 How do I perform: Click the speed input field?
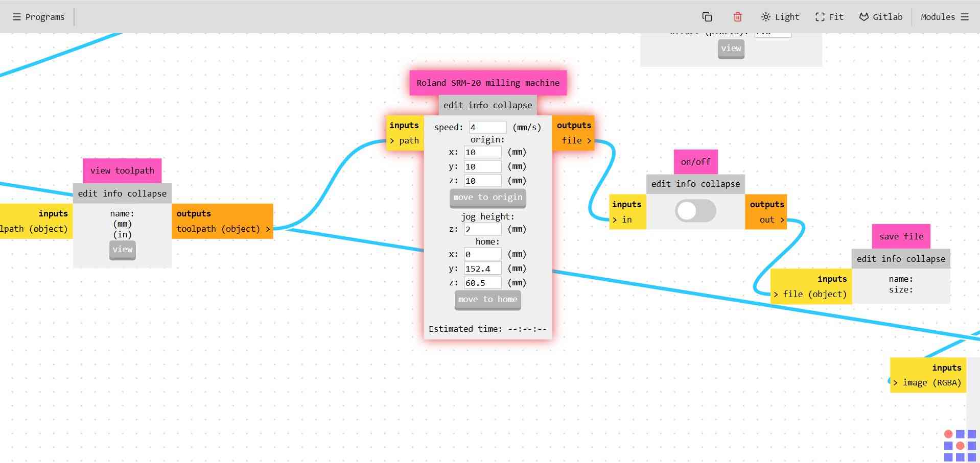tap(487, 127)
